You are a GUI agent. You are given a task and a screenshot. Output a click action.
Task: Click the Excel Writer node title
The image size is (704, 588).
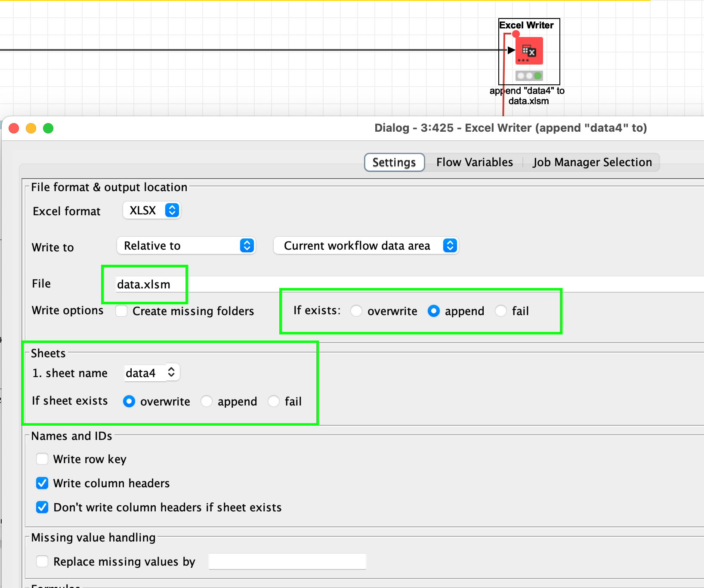tap(526, 25)
